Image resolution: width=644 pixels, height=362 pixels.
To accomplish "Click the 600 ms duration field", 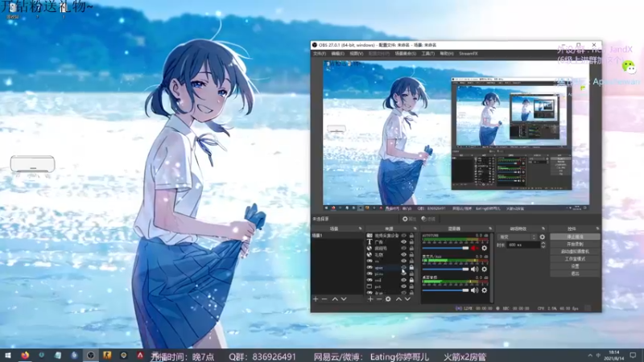I will point(523,245).
